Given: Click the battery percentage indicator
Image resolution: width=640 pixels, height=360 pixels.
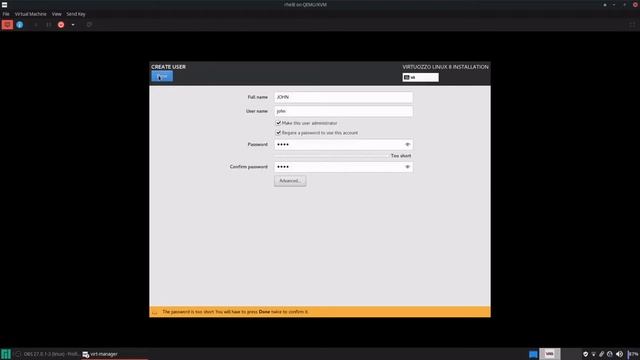Looking at the screenshot, I should tap(633, 354).
